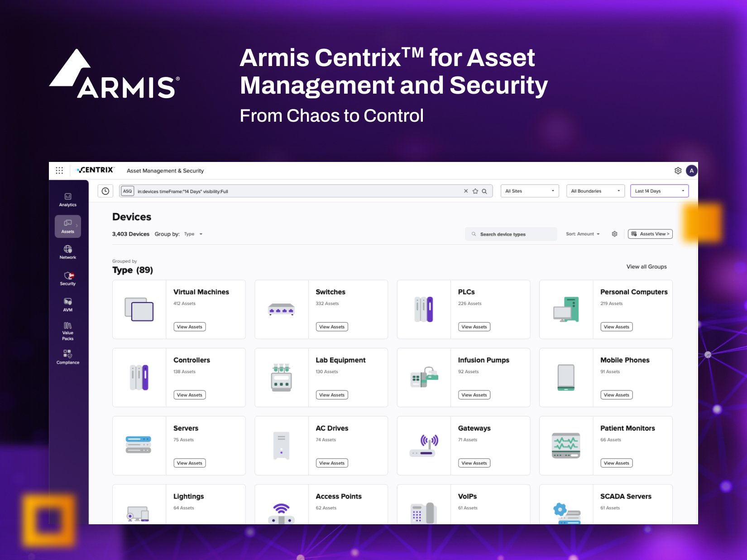Image resolution: width=747 pixels, height=560 pixels.
Task: Click the SCADA Servers icon
Action: click(x=567, y=513)
